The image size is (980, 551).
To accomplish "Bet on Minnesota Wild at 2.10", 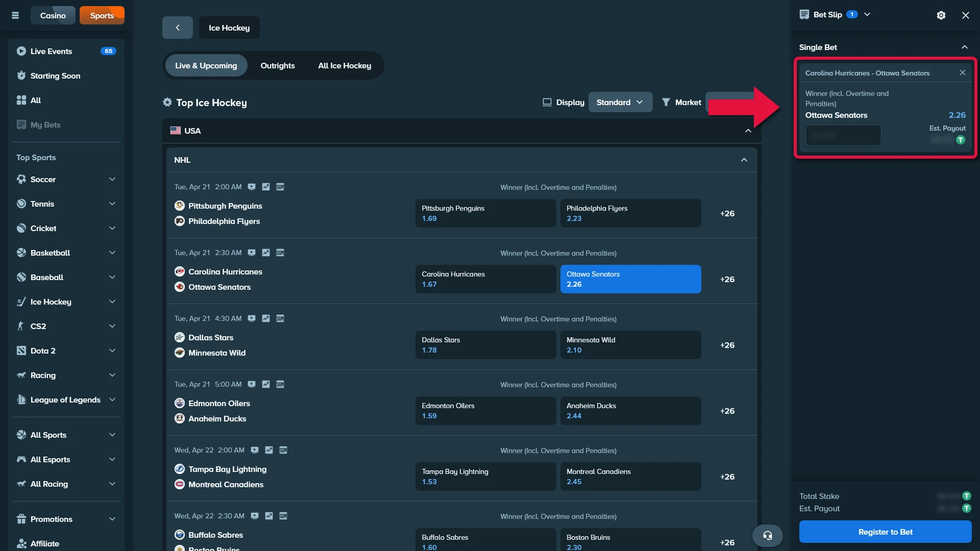I will pos(630,345).
